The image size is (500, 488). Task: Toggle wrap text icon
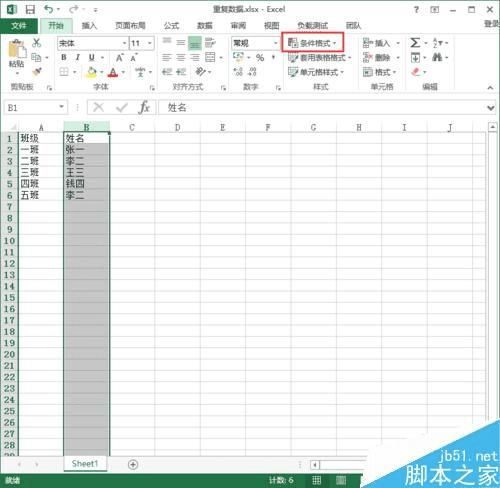point(210,43)
